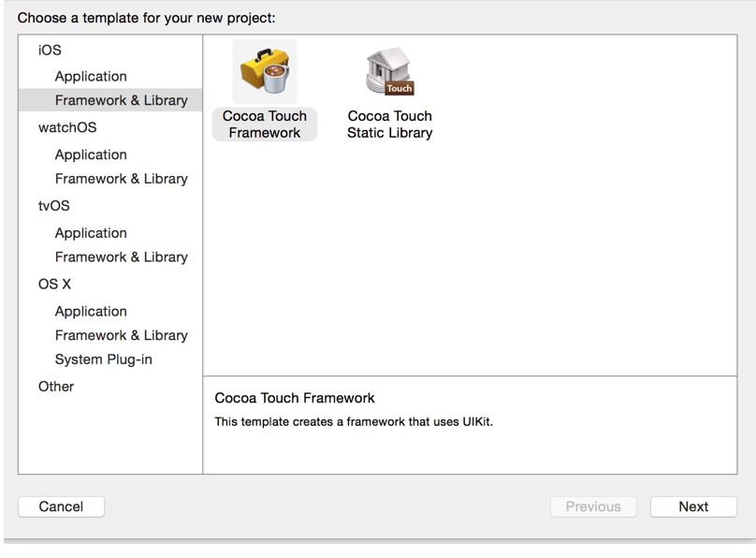Open the System Plug-in category
Screen dimensions: 756x558
pos(103,360)
